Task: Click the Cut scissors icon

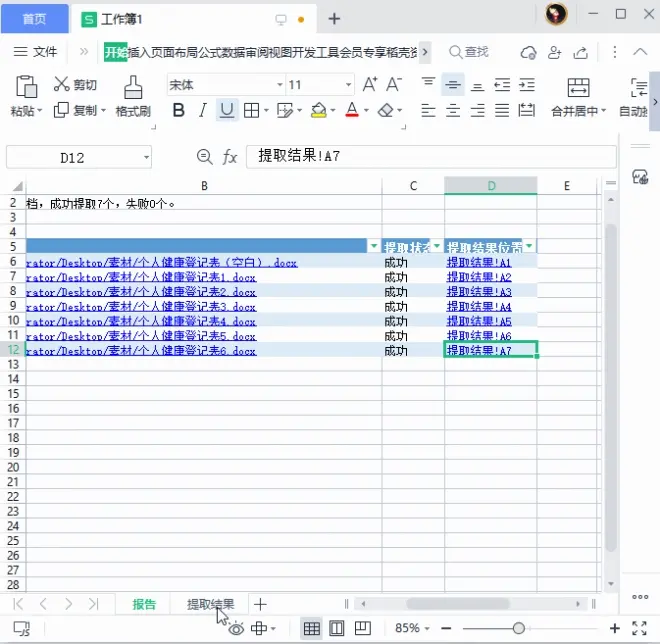Action: coord(61,84)
